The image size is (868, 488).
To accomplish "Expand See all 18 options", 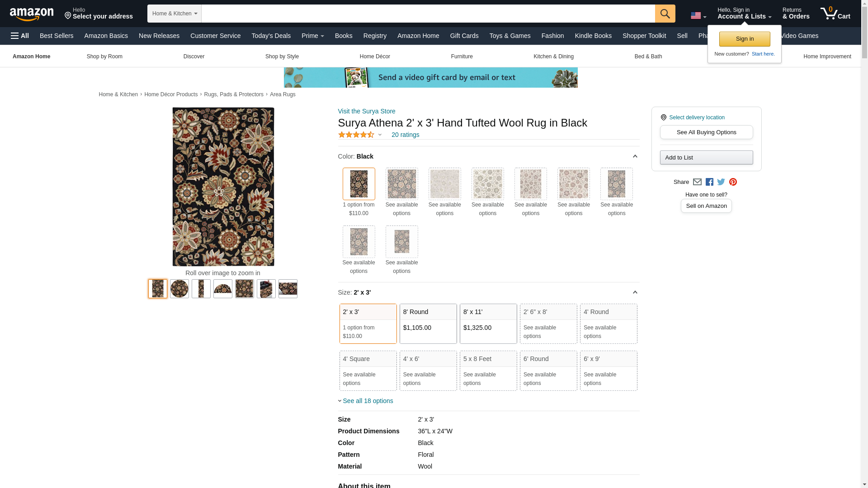I will click(367, 401).
